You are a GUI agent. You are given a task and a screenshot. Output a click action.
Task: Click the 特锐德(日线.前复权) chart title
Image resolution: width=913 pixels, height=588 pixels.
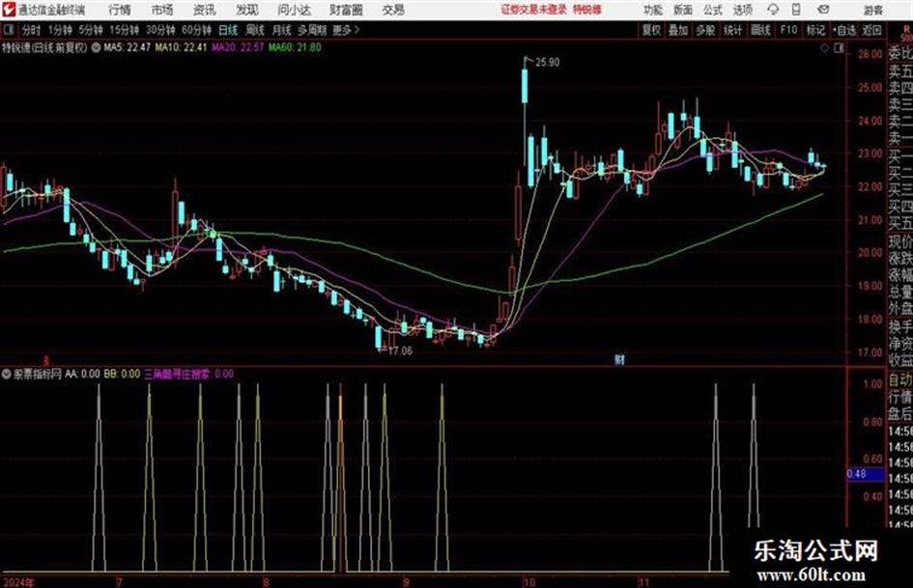pos(44,47)
